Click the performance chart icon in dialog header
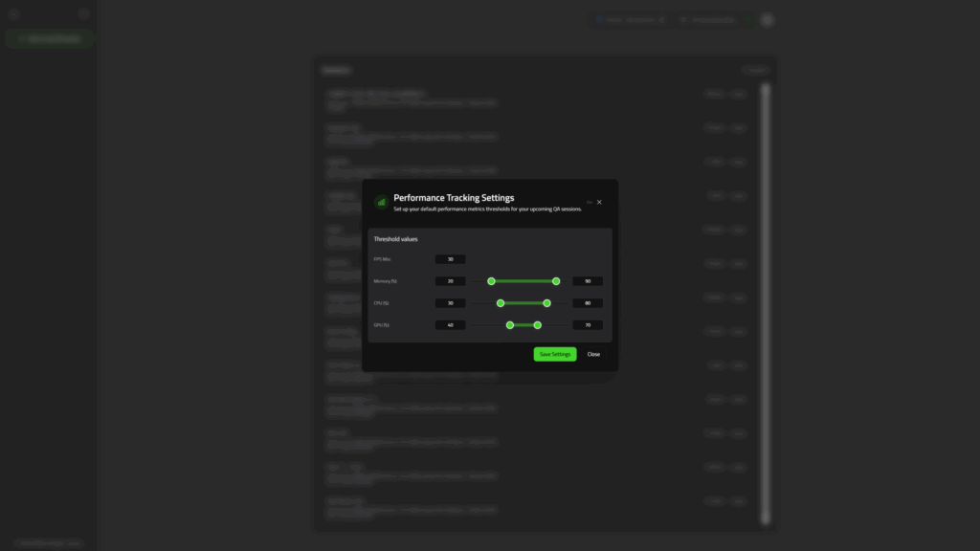Viewport: 980px width, 551px height. tap(381, 202)
